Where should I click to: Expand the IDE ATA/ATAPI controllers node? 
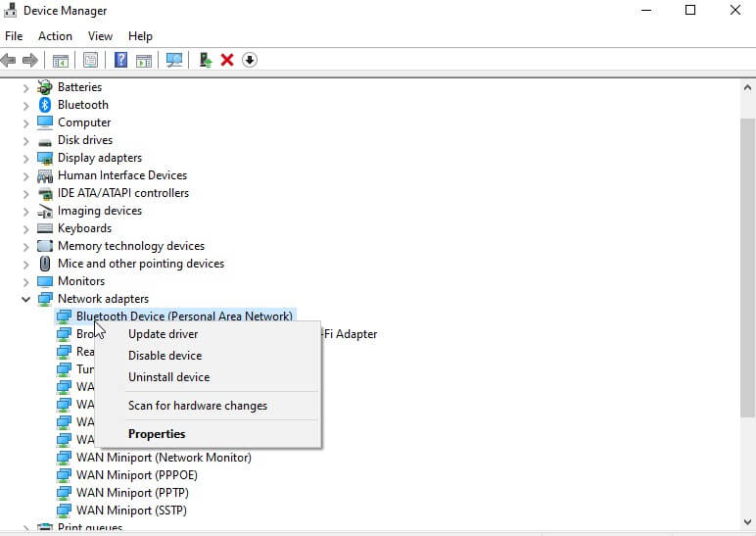[26, 194]
